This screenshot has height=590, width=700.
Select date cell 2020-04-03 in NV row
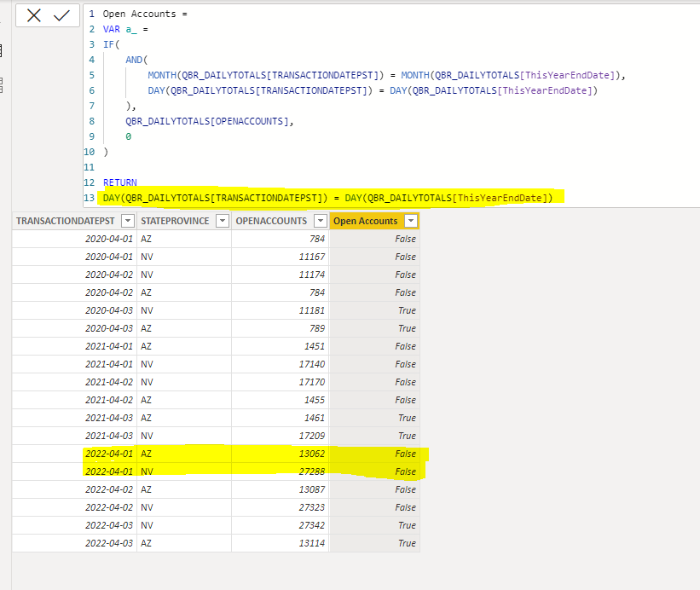(x=74, y=310)
